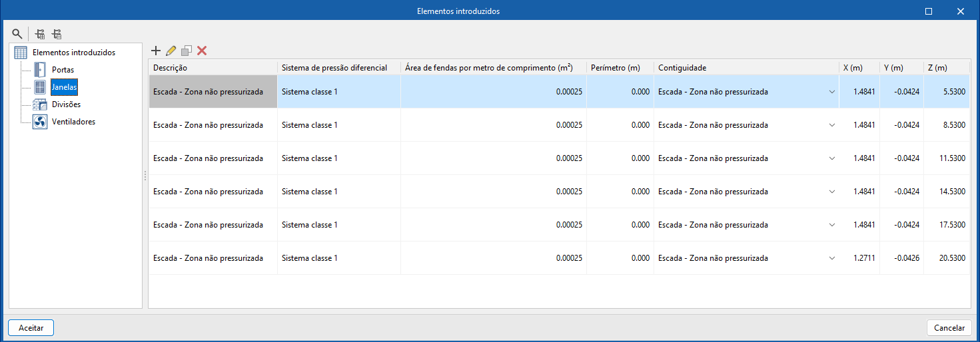
Task: Open Contiguidade dropdown in row Z 8.5300
Action: coord(831,125)
